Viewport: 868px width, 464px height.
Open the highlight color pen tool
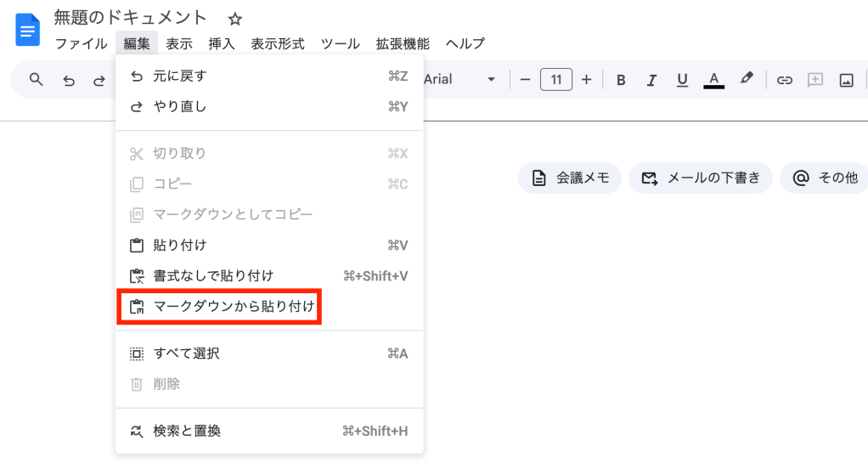point(747,79)
